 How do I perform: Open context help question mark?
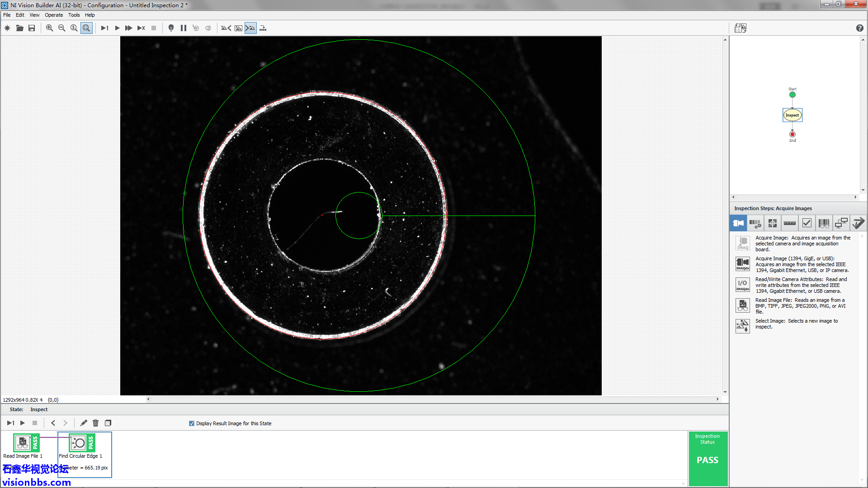point(859,28)
